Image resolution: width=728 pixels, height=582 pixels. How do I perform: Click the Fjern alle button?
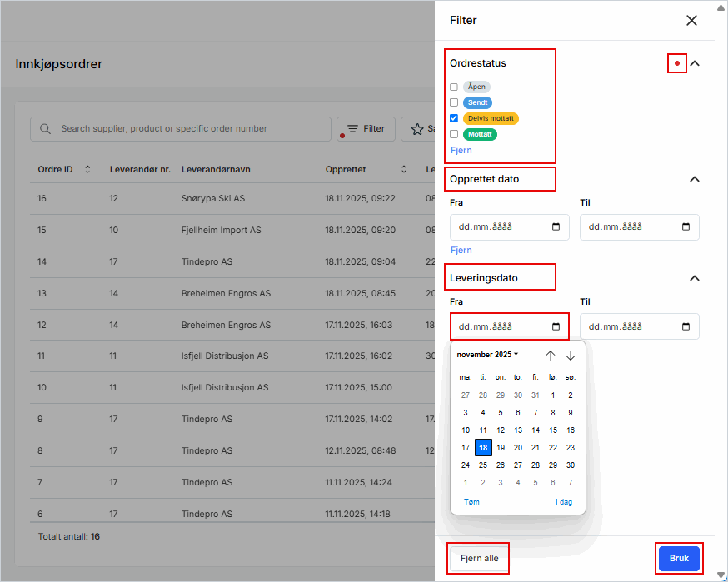479,558
